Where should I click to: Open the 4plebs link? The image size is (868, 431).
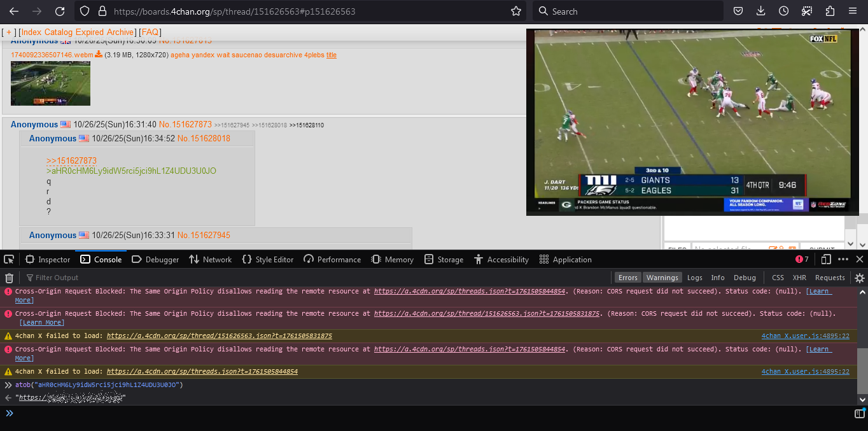(314, 55)
